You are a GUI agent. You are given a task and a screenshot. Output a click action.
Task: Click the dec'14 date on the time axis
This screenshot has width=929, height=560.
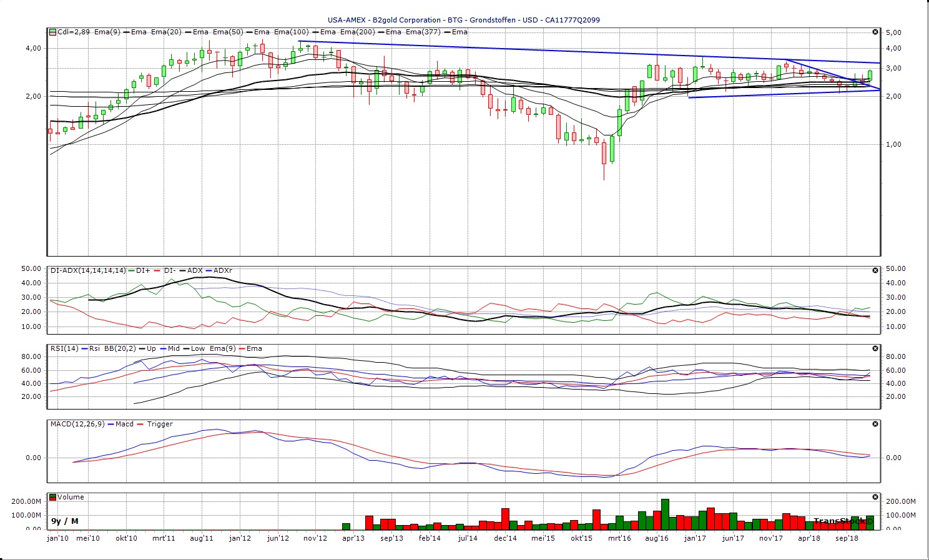(x=506, y=538)
